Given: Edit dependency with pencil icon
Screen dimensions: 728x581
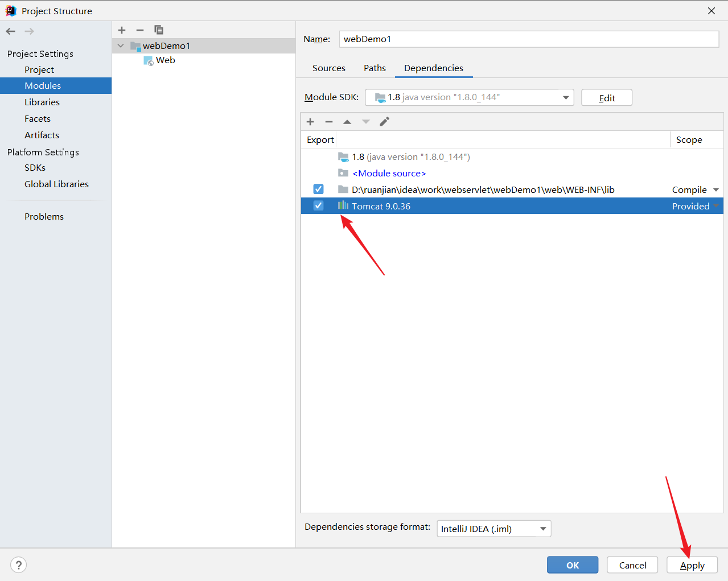Looking at the screenshot, I should click(385, 122).
